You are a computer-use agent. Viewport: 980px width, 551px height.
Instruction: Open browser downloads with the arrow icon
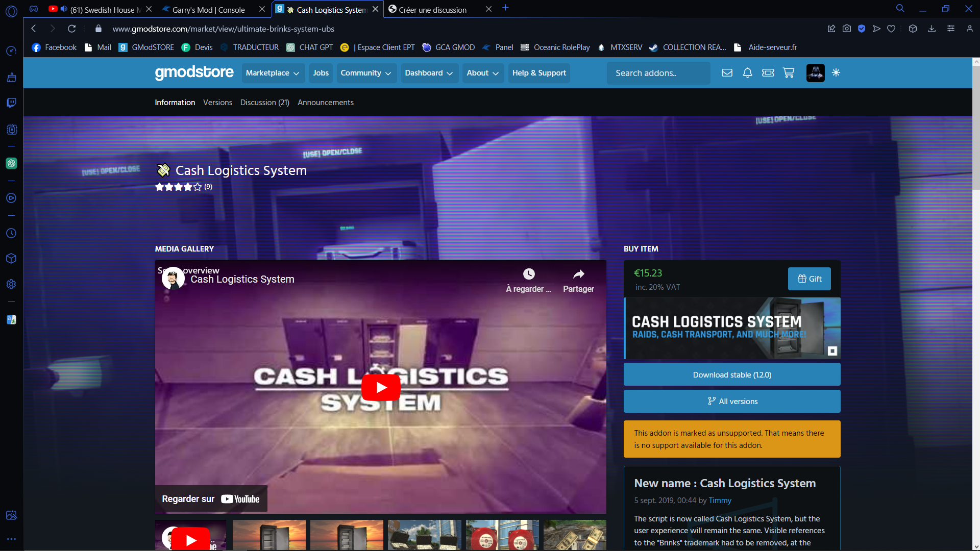(932, 29)
